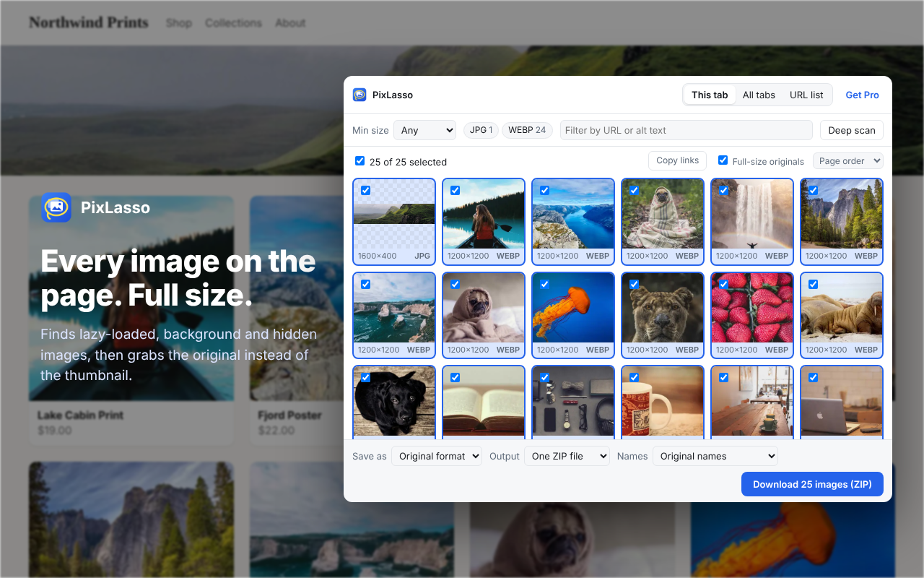Image resolution: width=924 pixels, height=578 pixels.
Task: Select the walrus thumbnail
Action: click(x=842, y=315)
